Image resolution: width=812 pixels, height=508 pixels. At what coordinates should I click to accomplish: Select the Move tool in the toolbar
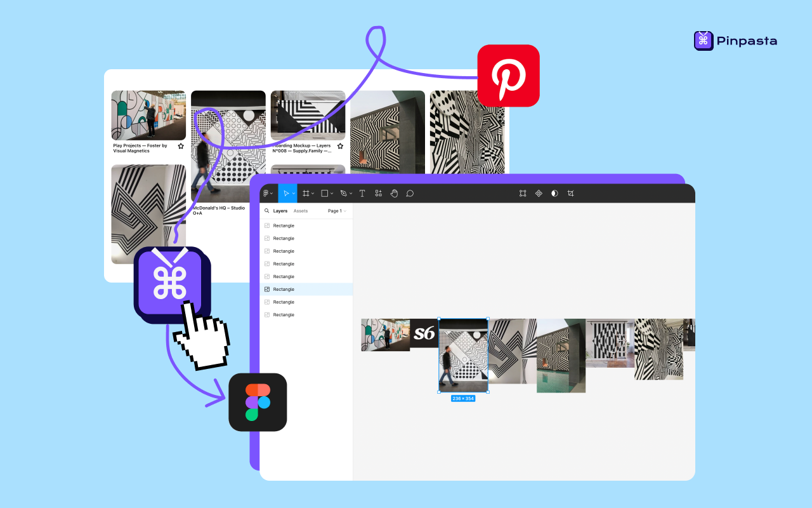pyautogui.click(x=287, y=193)
